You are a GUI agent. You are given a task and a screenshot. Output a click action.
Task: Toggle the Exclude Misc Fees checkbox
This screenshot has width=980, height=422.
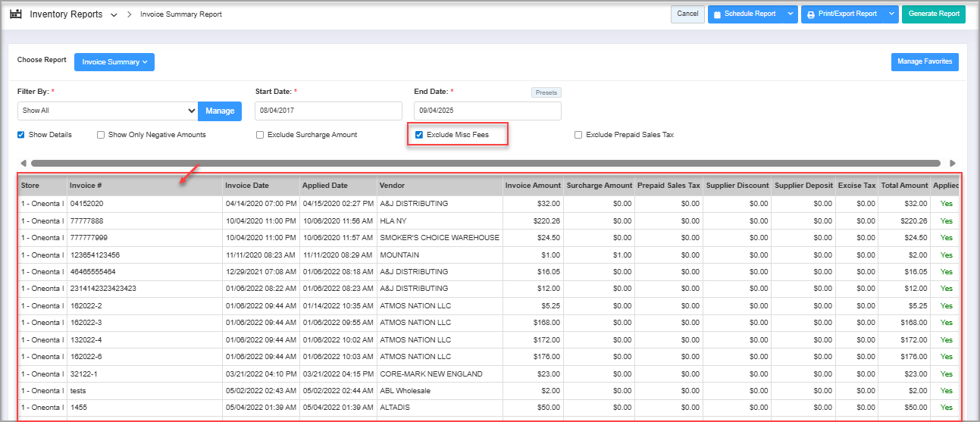[x=419, y=135]
